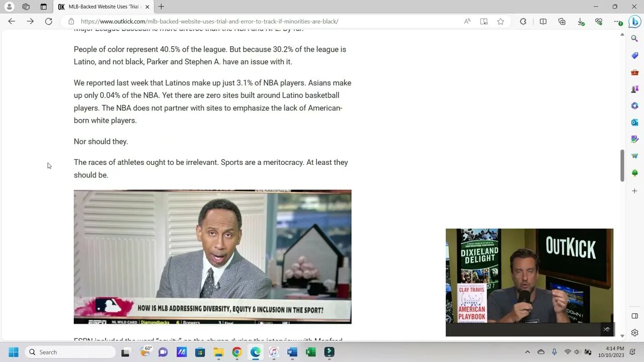Open a new tab
The image size is (644, 362).
coord(161,7)
